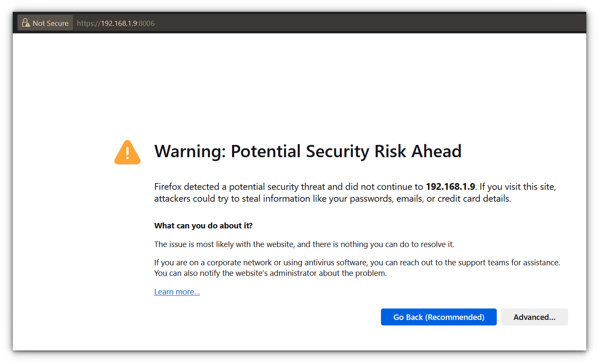This screenshot has height=364, width=599.
Task: Click the "Warning: Potential Security Risk Ahead" heading
Action: click(308, 151)
